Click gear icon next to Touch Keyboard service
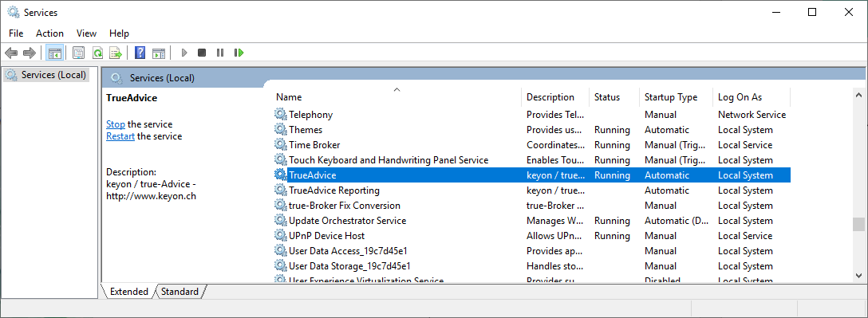Viewport: 868px width, 318px height. 281,160
